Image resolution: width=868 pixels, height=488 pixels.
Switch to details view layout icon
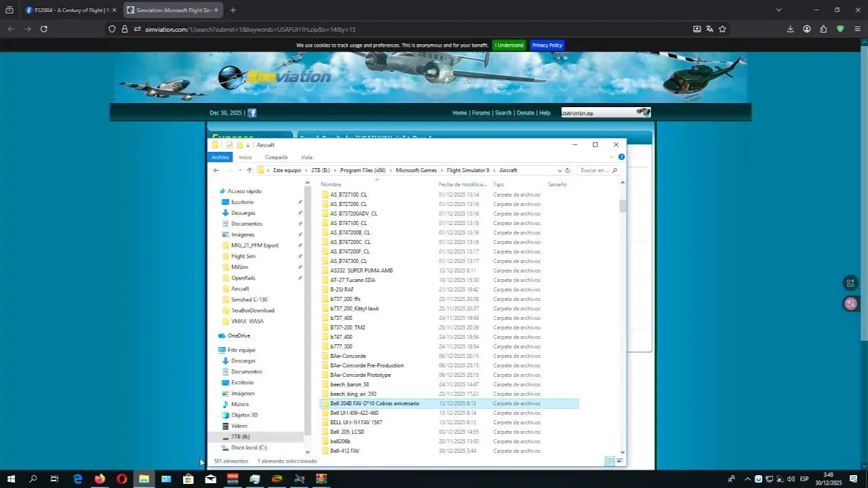[x=609, y=461]
